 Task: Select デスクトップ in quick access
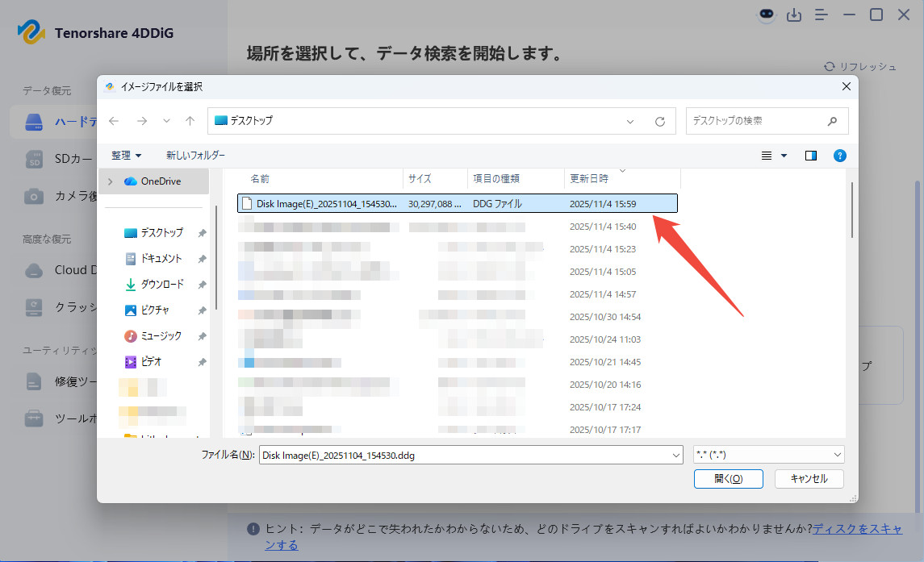[154, 233]
